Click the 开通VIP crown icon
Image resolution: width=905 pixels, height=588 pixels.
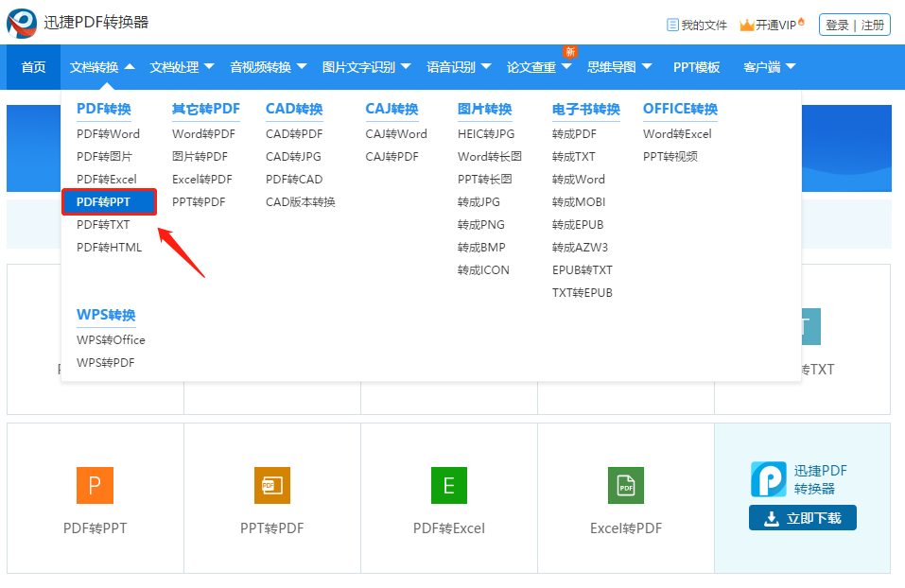coord(747,25)
